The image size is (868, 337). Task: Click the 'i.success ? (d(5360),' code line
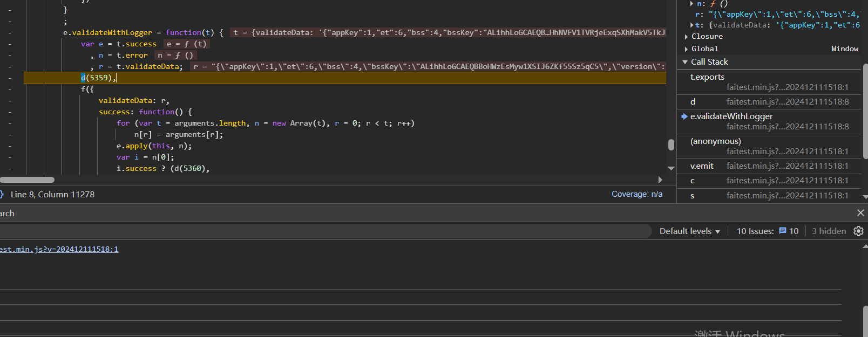(163, 168)
